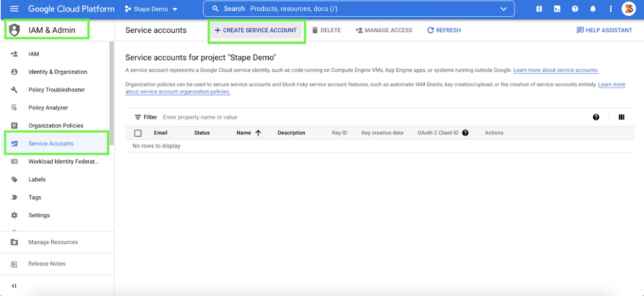Screen dimensions: 644x297
Task: Click the Description column header
Action: (291, 133)
